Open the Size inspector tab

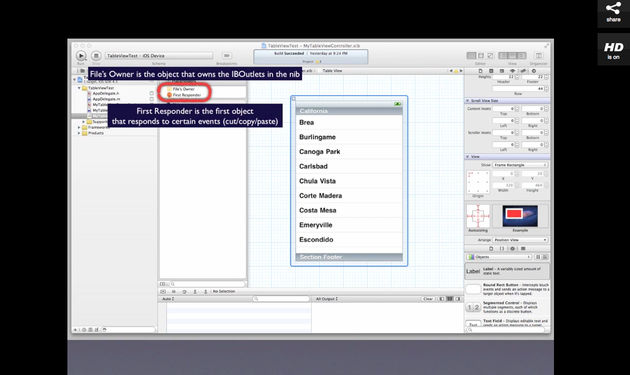523,71
